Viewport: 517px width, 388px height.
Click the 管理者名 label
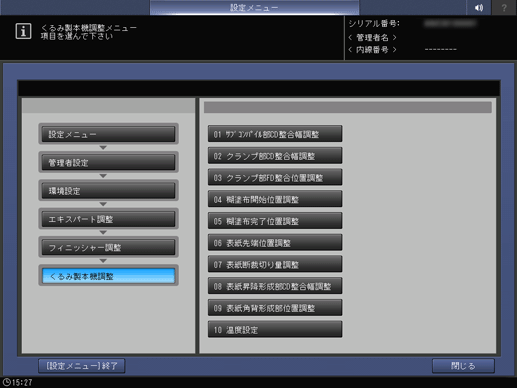[x=372, y=37]
